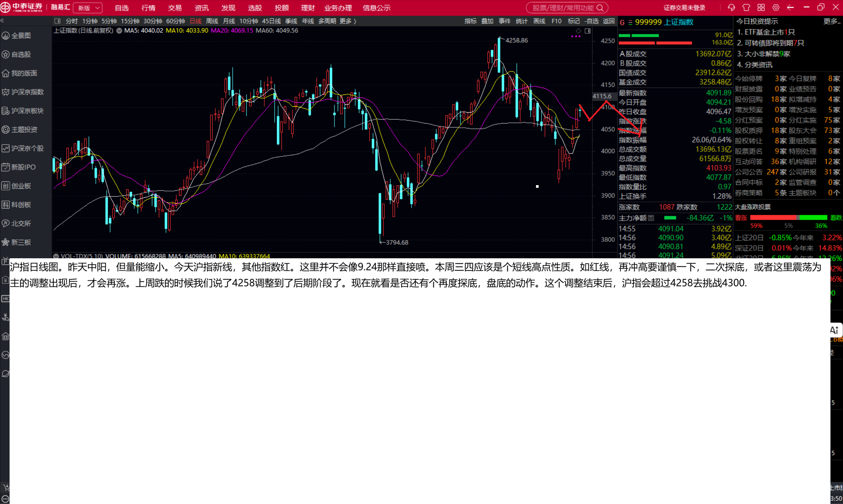Screen dimensions: 843x504
Task: Click the green list icon beside 999999
Action: pos(630,22)
